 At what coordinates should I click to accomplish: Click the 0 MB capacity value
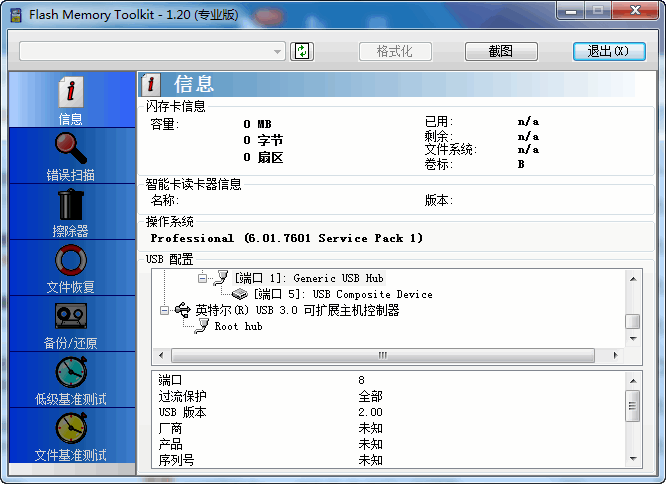click(x=257, y=124)
